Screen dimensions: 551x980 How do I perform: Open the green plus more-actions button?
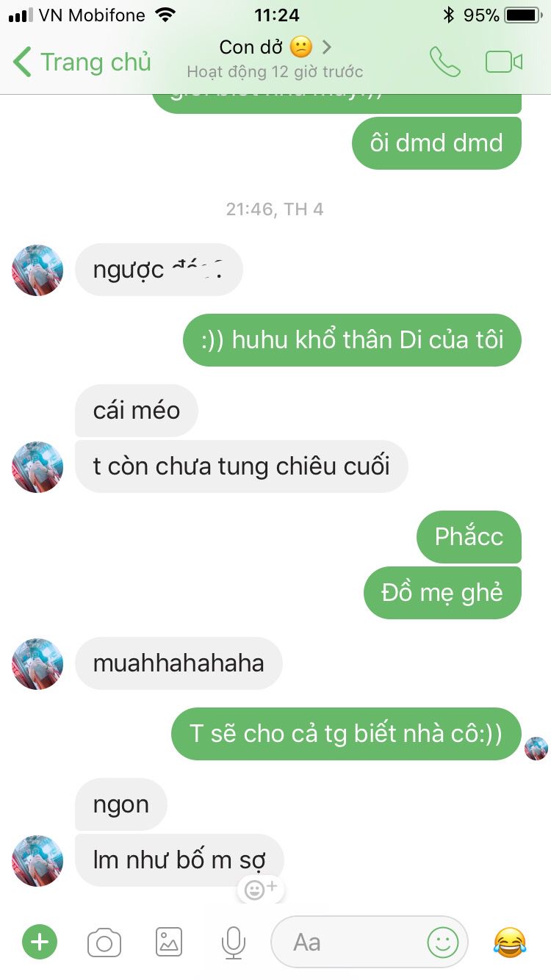point(40,942)
